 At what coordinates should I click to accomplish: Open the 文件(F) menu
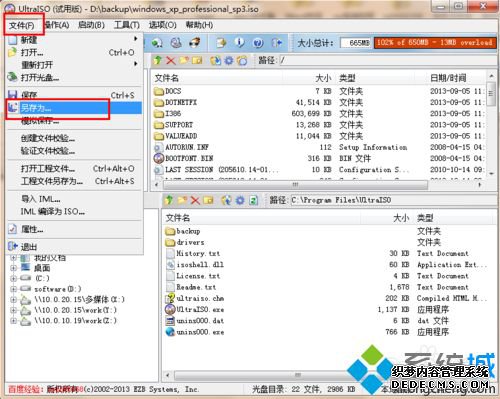[x=22, y=25]
